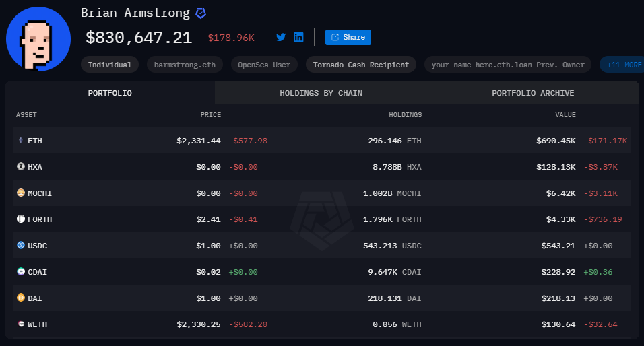Click the MOCHI token icon

point(20,193)
